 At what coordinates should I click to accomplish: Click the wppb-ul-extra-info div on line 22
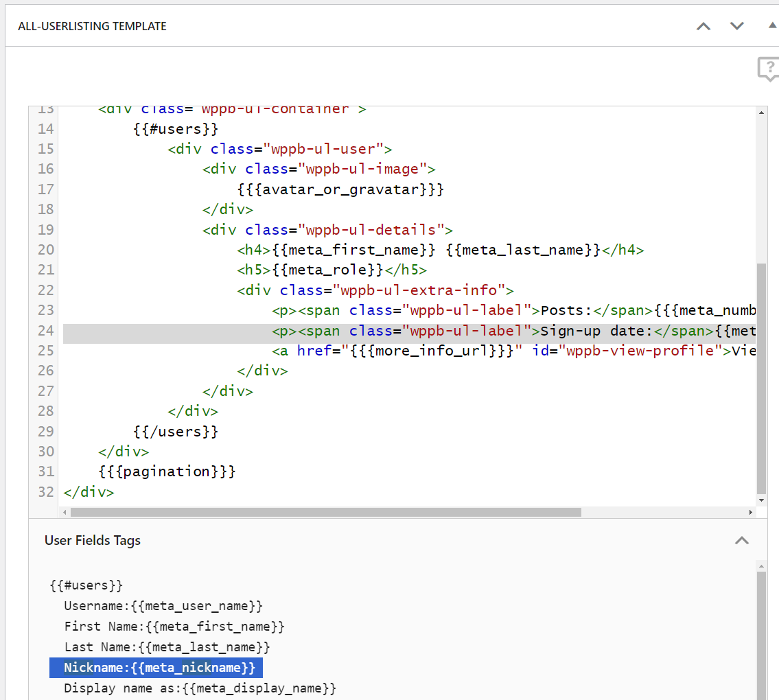[375, 290]
